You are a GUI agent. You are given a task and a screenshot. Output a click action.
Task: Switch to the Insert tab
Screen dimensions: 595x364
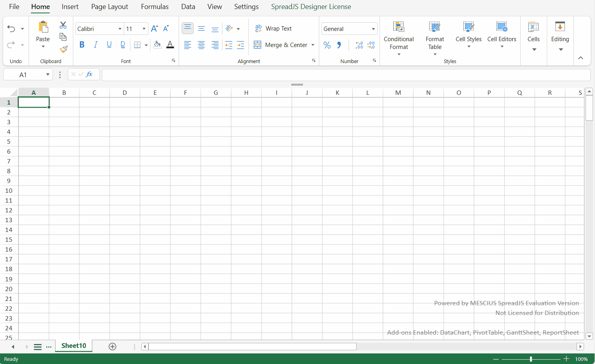[70, 7]
